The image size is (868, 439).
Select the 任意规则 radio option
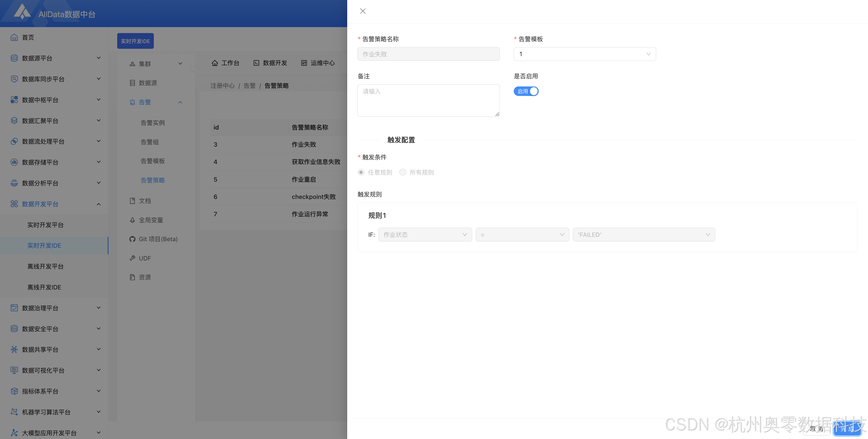tap(361, 172)
